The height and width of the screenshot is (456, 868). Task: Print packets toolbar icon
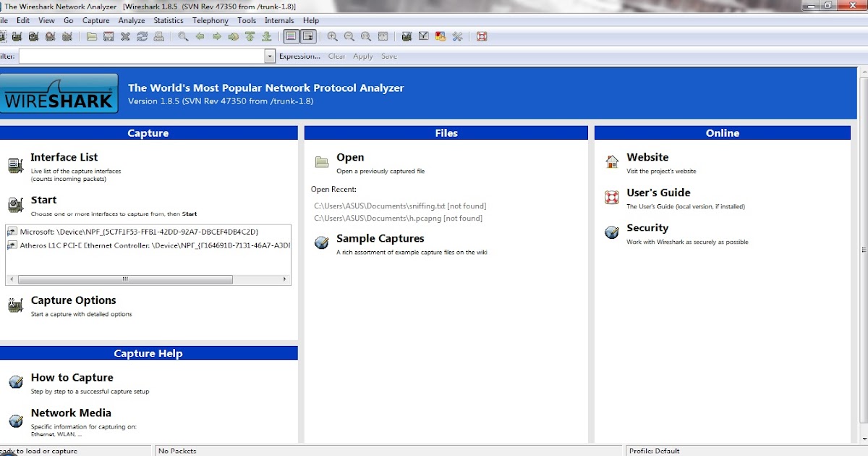[158, 36]
